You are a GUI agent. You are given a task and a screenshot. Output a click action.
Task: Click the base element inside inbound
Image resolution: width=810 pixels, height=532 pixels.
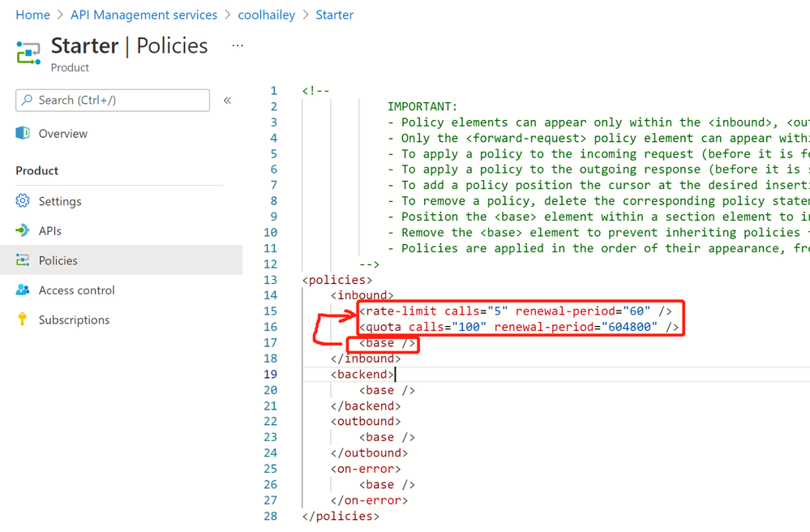point(387,343)
